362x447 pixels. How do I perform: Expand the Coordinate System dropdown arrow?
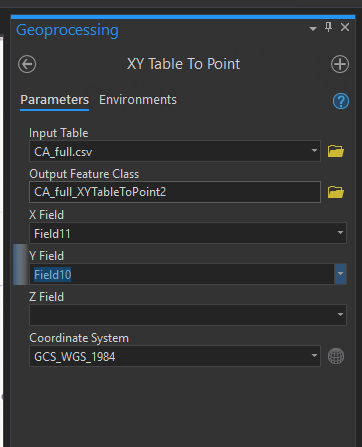314,355
